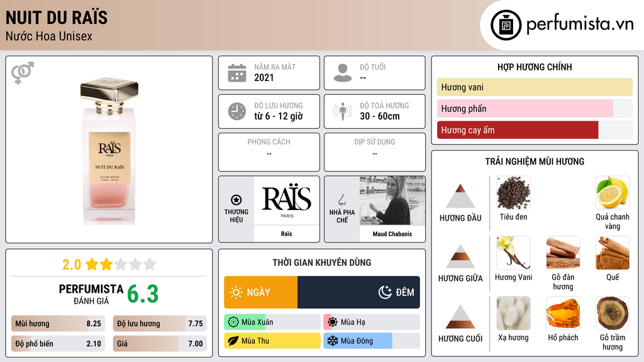Open the Gỗ trầm hương agarwood note image
Image resolution: width=644 pixels, height=362 pixels.
(x=613, y=313)
